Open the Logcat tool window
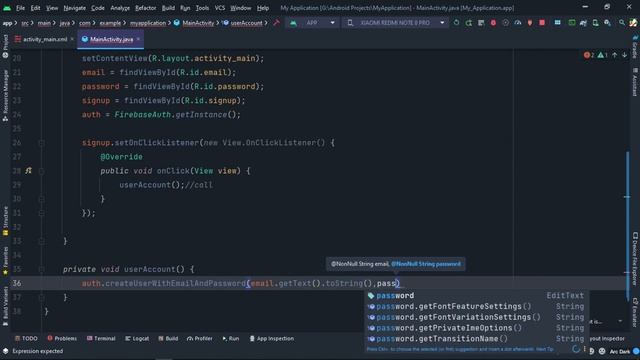Image resolution: width=640 pixels, height=360 pixels. pos(137,338)
